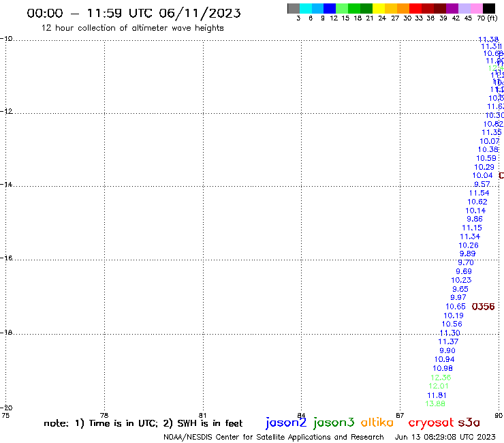This screenshot has height=443, width=504.
Task: Click the green wave height value '12.36'
Action: pyautogui.click(x=441, y=378)
